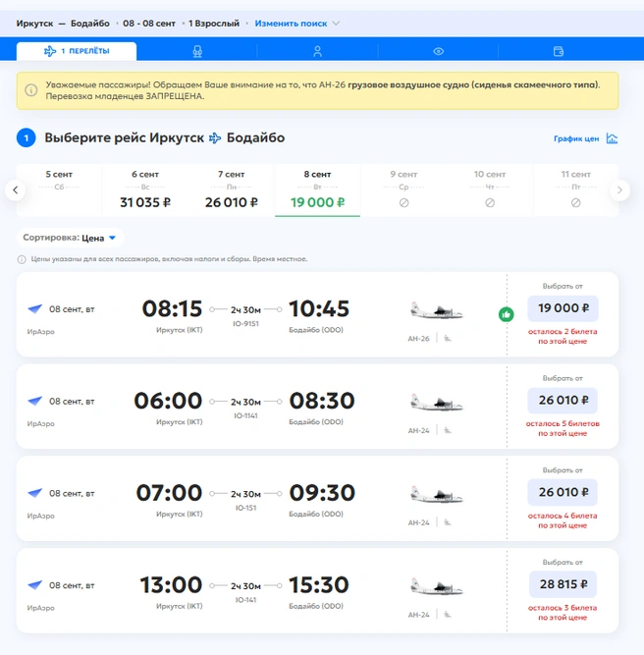Open the seat selection step icon

[x=197, y=51]
